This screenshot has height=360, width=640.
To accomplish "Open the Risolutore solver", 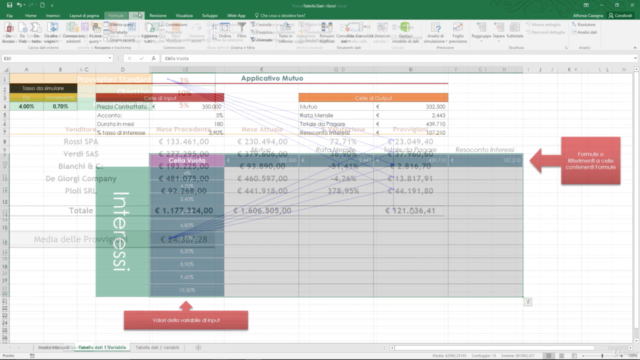I will (584, 24).
